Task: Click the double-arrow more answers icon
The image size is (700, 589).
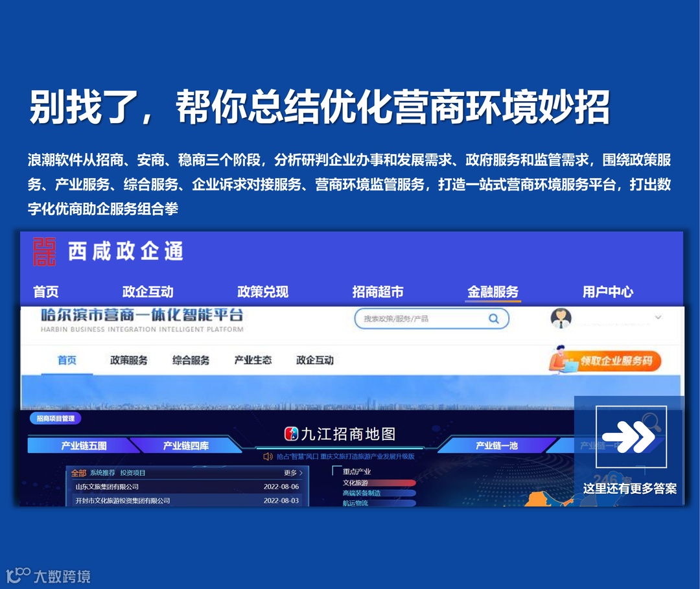Action: tap(631, 436)
